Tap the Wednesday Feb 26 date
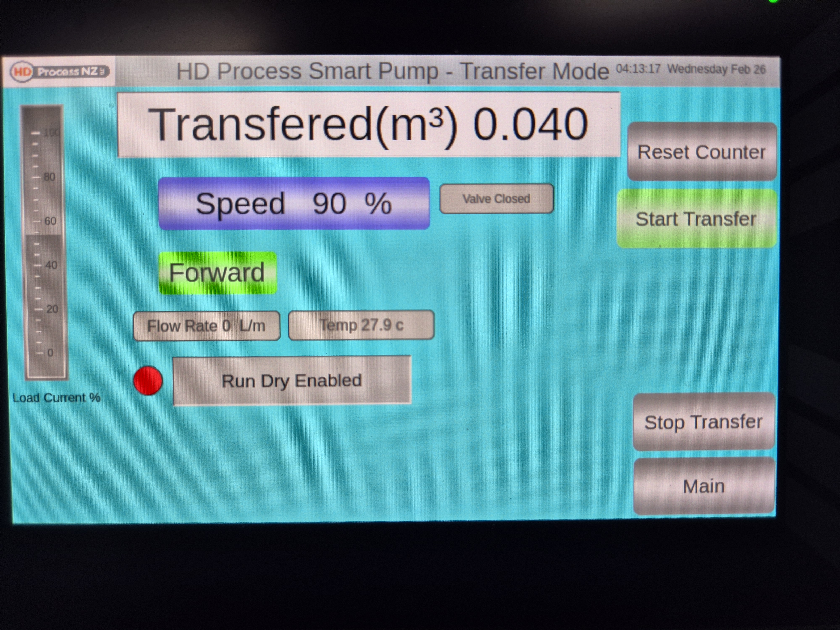The height and width of the screenshot is (630, 840). point(717,70)
